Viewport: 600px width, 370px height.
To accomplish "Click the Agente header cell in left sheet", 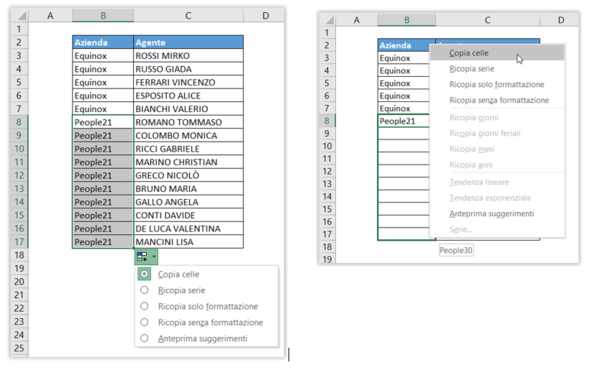I will (x=188, y=42).
